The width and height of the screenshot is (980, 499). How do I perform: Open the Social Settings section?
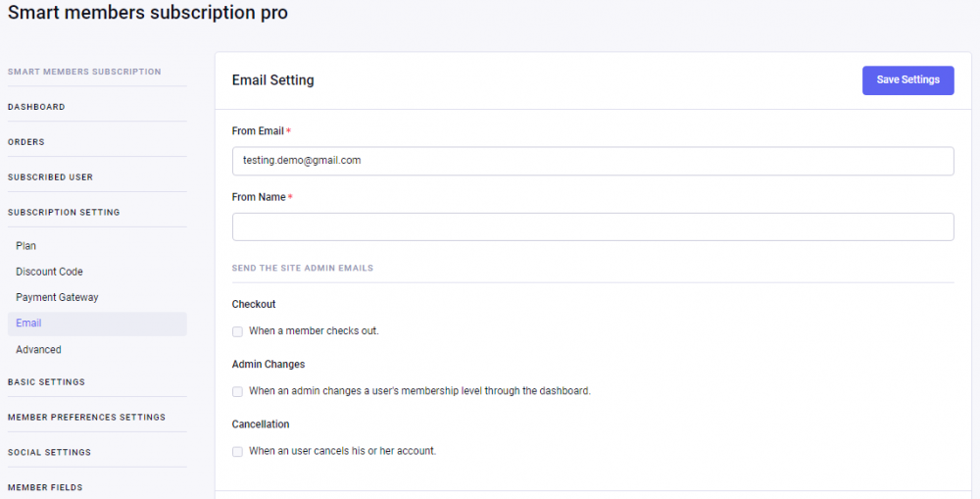point(49,453)
